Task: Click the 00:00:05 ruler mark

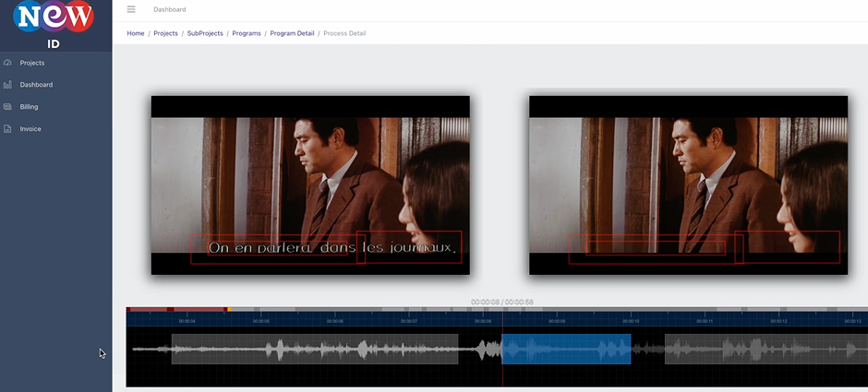Action: click(261, 321)
